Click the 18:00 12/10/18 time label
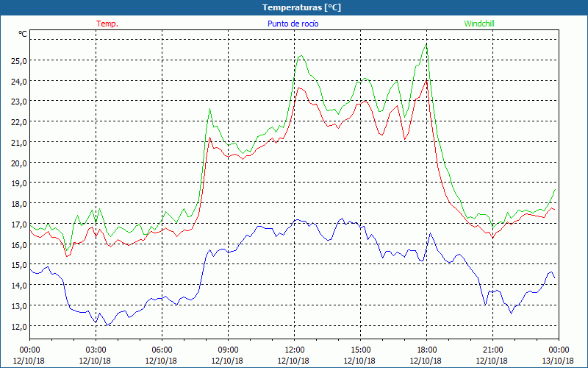588x368 pixels. tap(426, 355)
